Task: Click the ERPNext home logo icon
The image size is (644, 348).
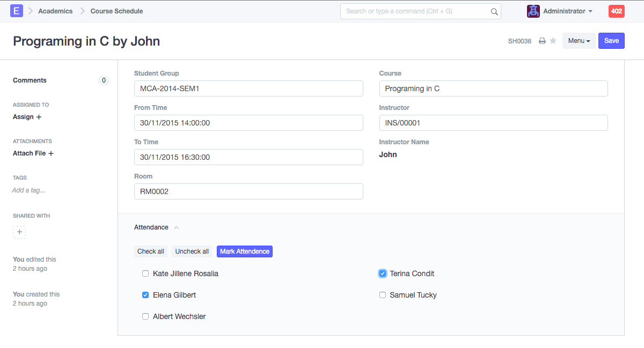Action: coord(17,11)
